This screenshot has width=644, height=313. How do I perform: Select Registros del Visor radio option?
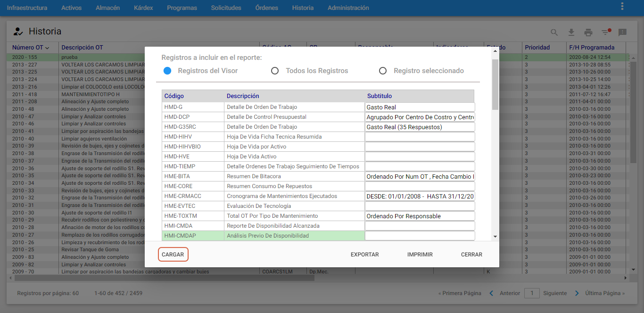(x=167, y=71)
